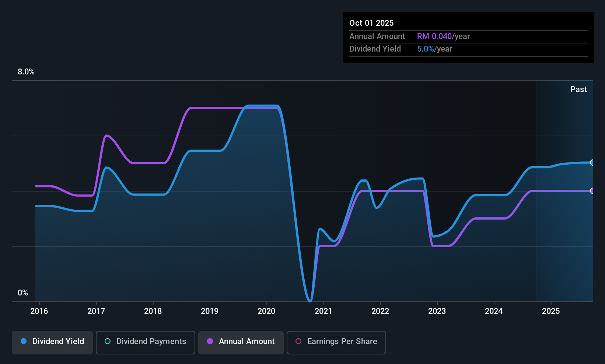605x364 pixels.
Task: Click the Oct 01 2025 tooltip date
Action: (x=371, y=23)
